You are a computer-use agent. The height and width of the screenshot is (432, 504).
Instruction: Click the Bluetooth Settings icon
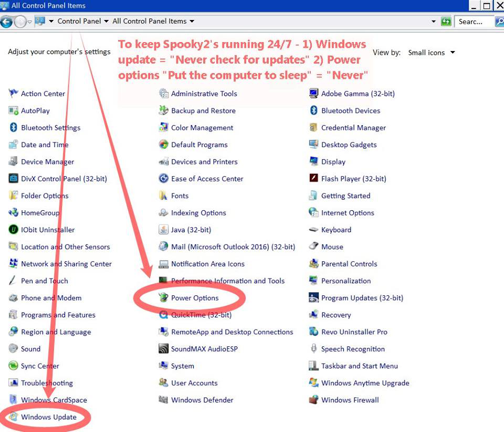(13, 128)
